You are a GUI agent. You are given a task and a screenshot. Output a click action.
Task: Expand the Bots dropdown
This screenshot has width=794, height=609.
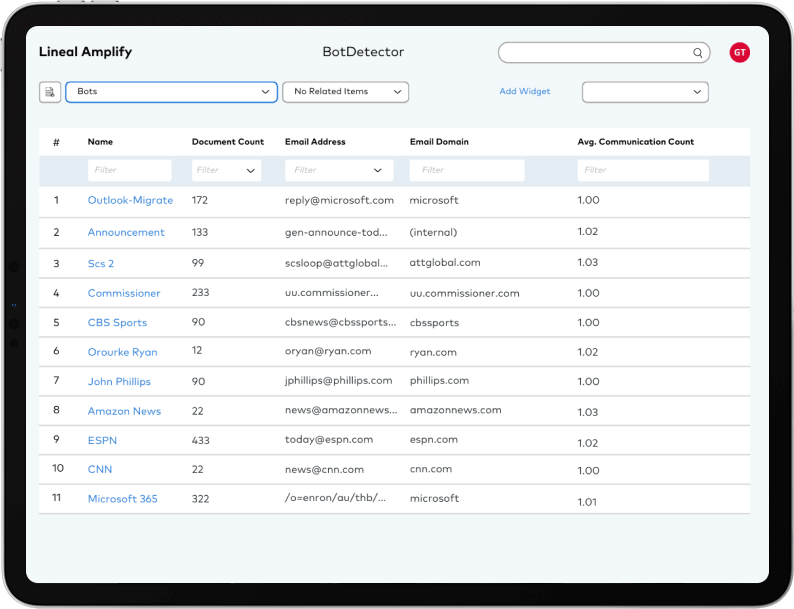pyautogui.click(x=171, y=92)
